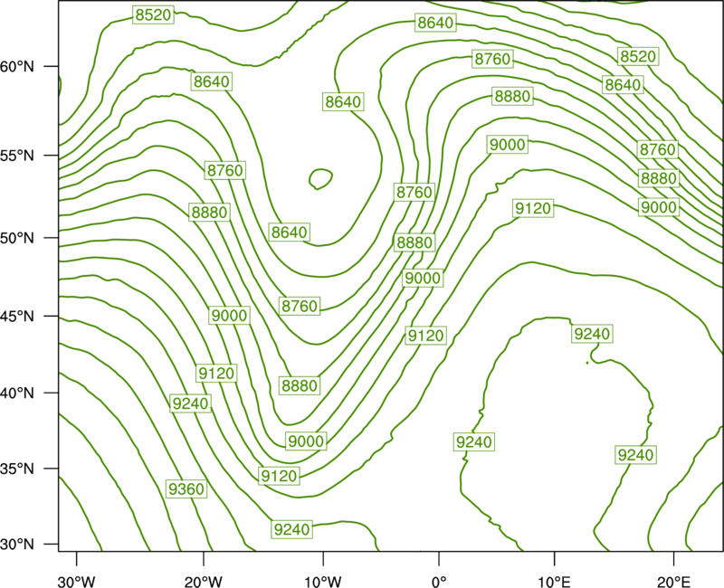
Task: Click the 20°E longitude axis label
Action: coord(674,582)
